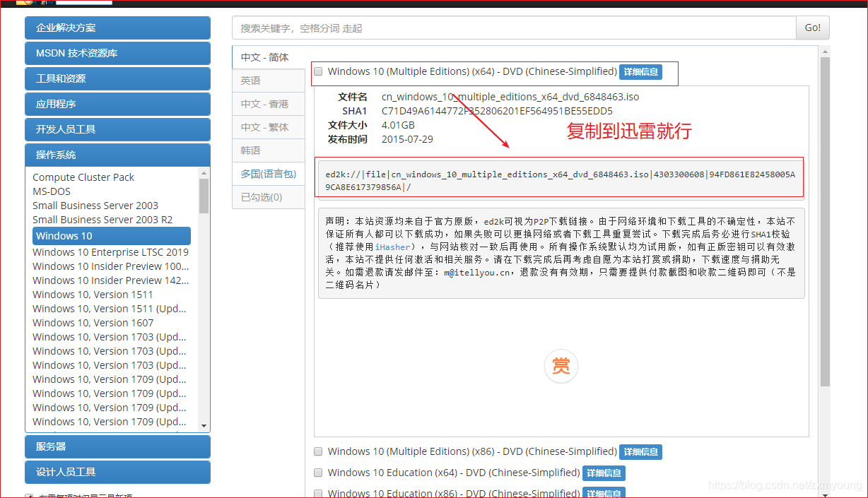Click release date 2015-07-29
Screen dimensions: 868x498
(x=407, y=139)
